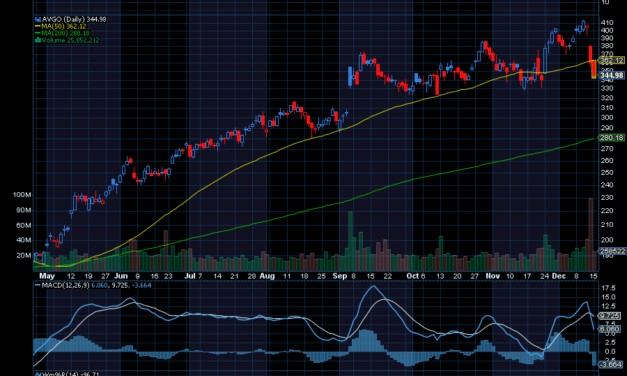Click the '210' price axis label

click(x=607, y=225)
